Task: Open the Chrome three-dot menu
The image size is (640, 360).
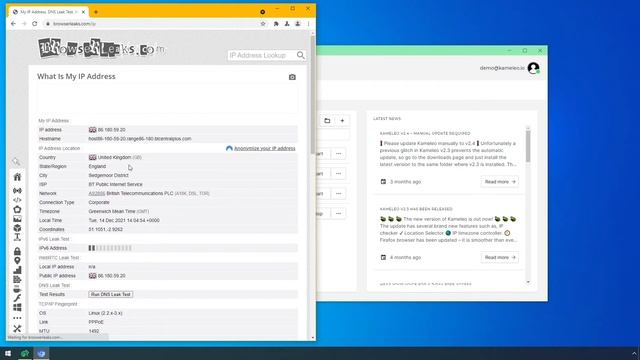Action: 309,24
